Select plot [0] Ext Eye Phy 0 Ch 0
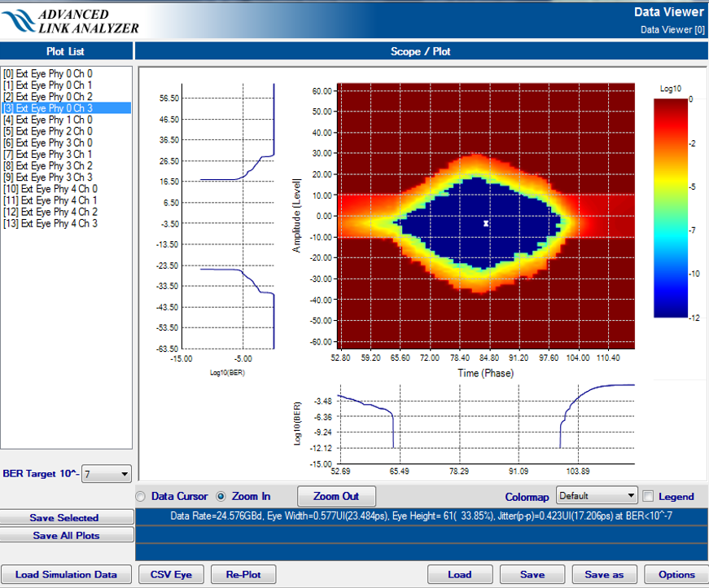 (x=47, y=73)
